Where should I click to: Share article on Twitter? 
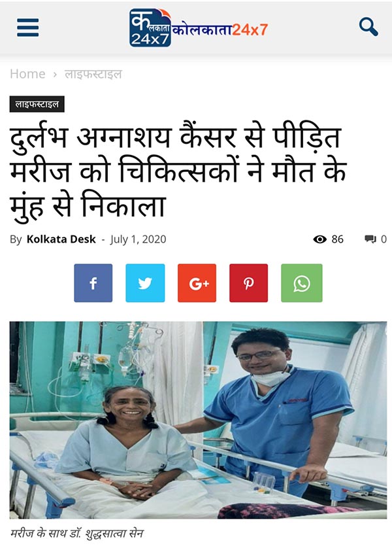tap(145, 283)
